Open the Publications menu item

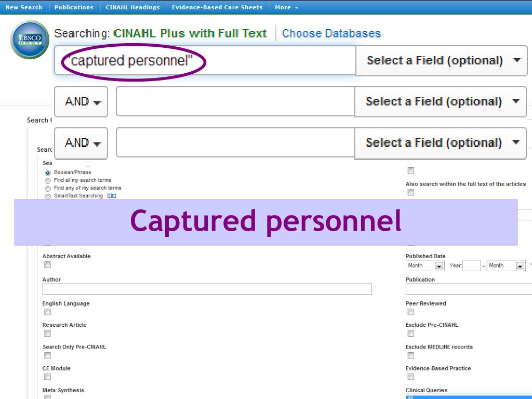74,7
